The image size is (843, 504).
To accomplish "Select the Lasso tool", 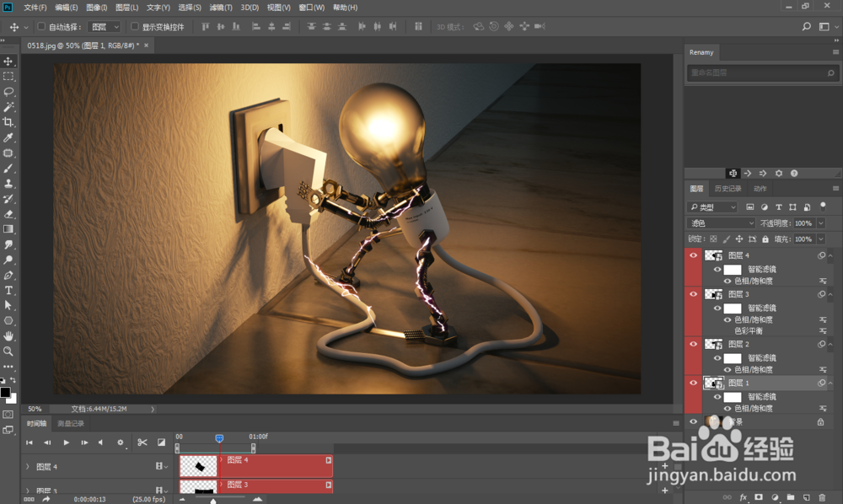I will coord(8,91).
